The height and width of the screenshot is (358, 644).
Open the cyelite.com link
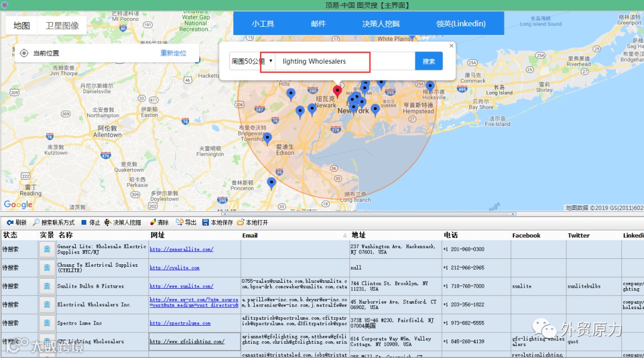click(175, 267)
